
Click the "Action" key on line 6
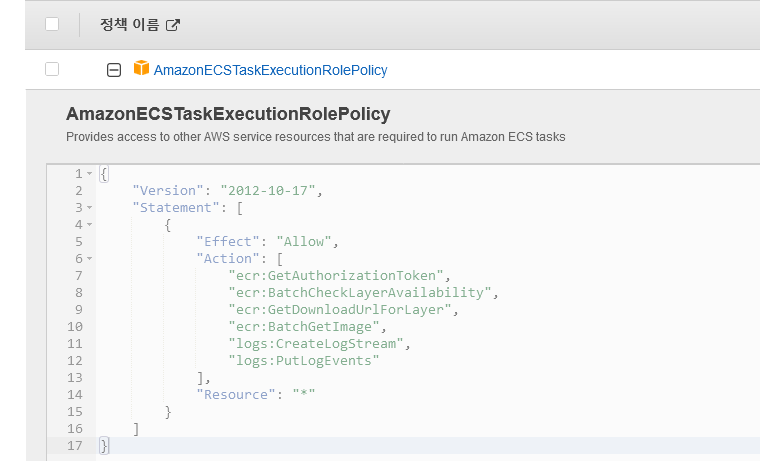(x=228, y=258)
